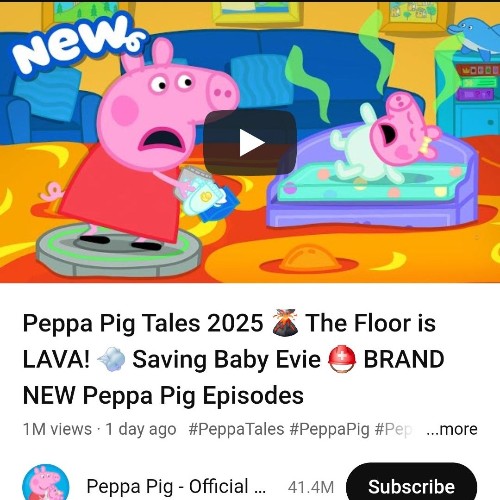The height and width of the screenshot is (500, 500).
Task: Tap the 1M views text
Action: click(x=57, y=429)
